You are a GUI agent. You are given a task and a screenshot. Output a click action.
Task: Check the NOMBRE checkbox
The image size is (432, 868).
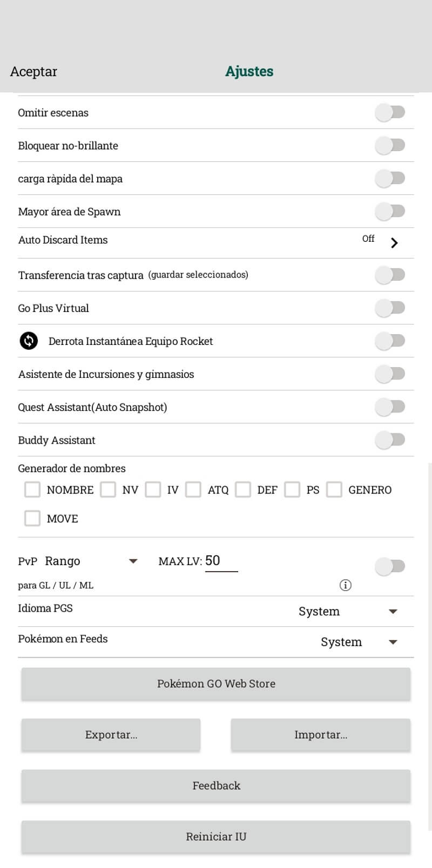pyautogui.click(x=32, y=490)
